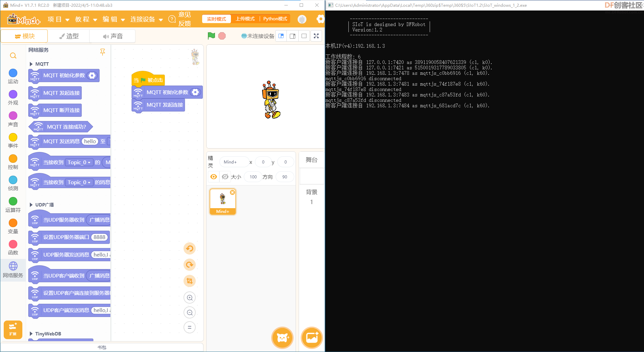This screenshot has height=352, width=644.
Task: Select the 运算符 block category
Action: tap(13, 205)
